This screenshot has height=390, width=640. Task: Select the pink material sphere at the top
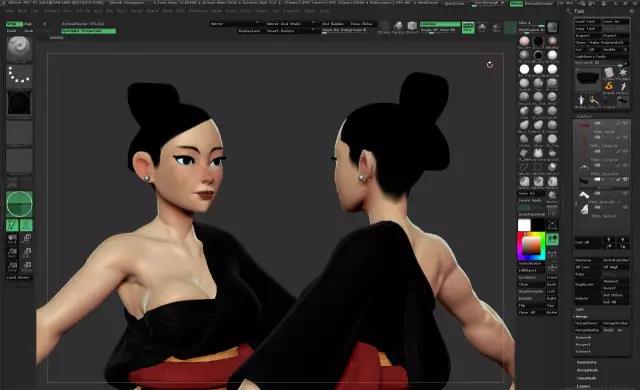point(524,41)
